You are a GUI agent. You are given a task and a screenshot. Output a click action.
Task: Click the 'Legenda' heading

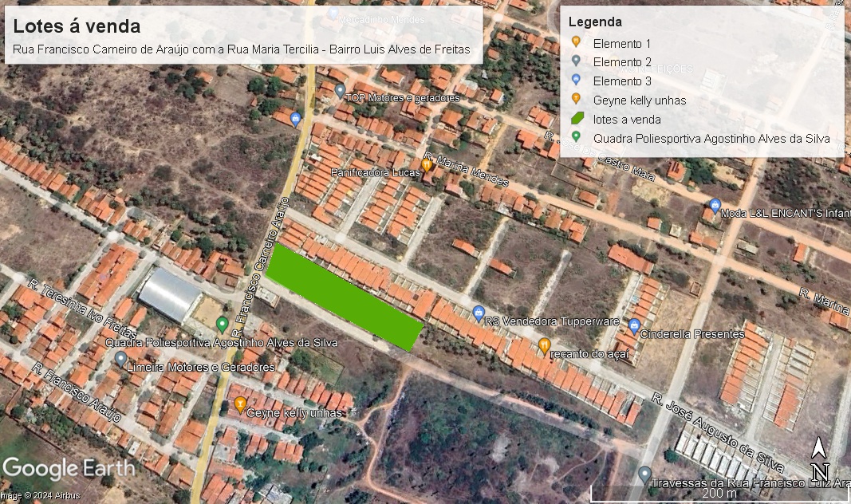pyautogui.click(x=595, y=22)
